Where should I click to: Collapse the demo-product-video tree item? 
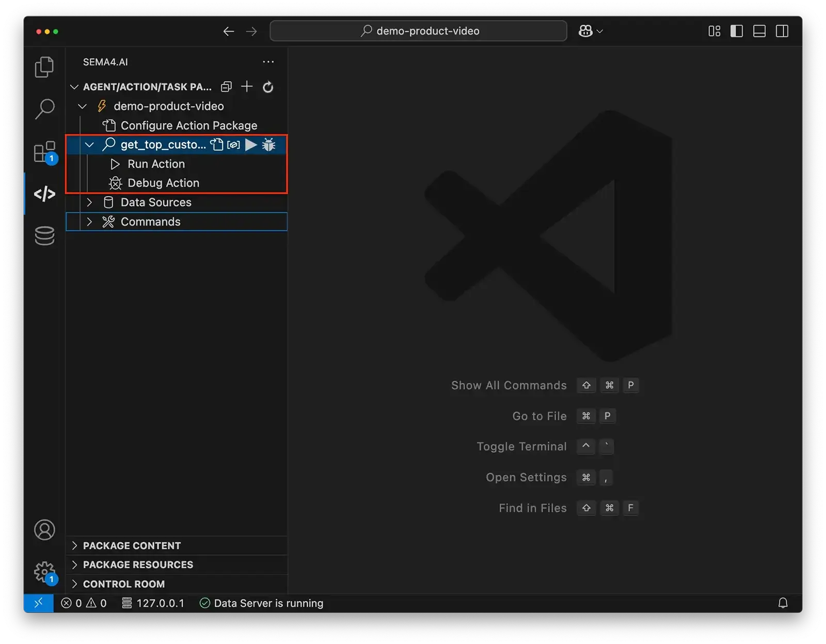[x=83, y=106]
